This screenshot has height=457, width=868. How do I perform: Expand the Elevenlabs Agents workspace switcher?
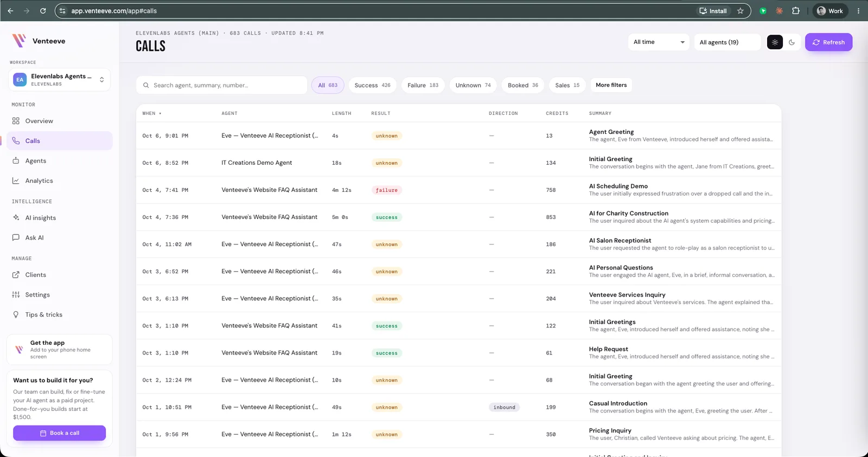point(60,80)
